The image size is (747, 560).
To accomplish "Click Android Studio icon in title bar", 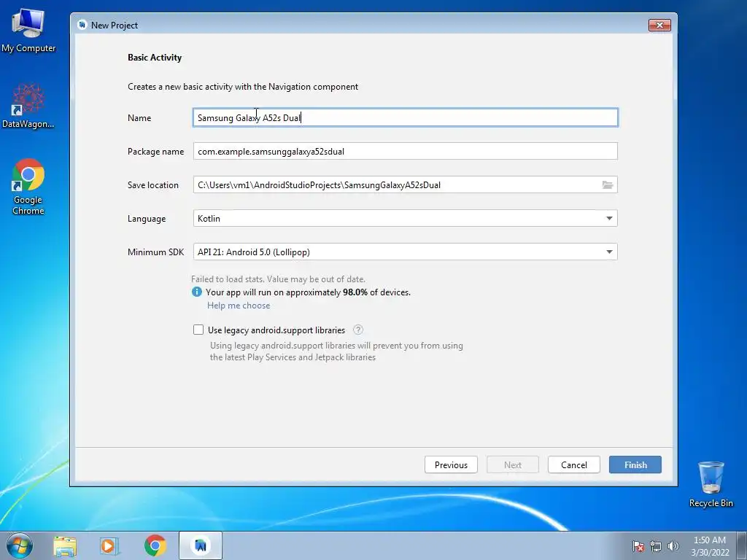I will pos(82,25).
